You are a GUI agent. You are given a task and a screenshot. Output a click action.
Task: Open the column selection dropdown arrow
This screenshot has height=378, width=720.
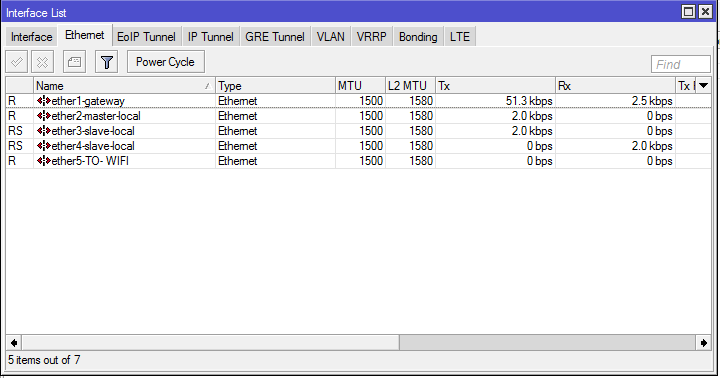point(703,85)
